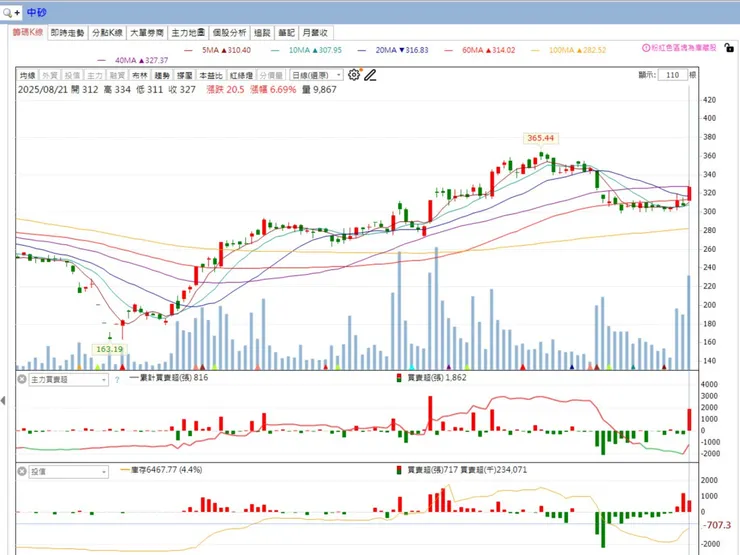Close the 投信 indicator panel
The image size is (740, 555).
coord(22,471)
